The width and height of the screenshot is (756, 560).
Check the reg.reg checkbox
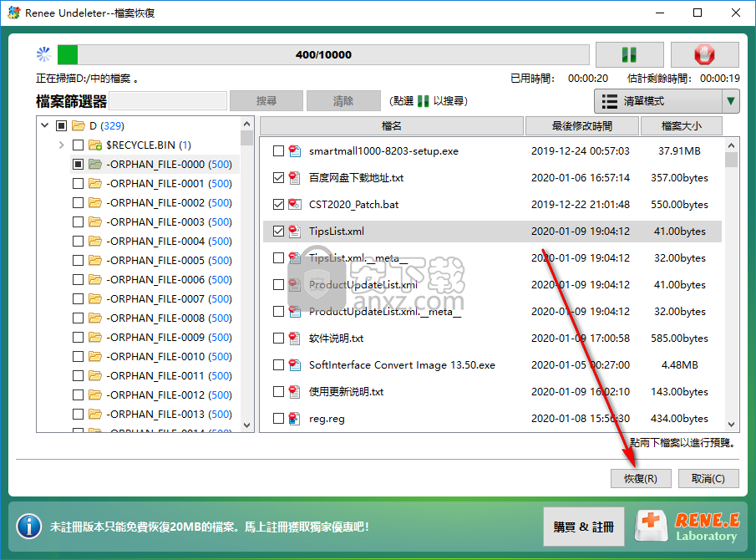tap(278, 419)
